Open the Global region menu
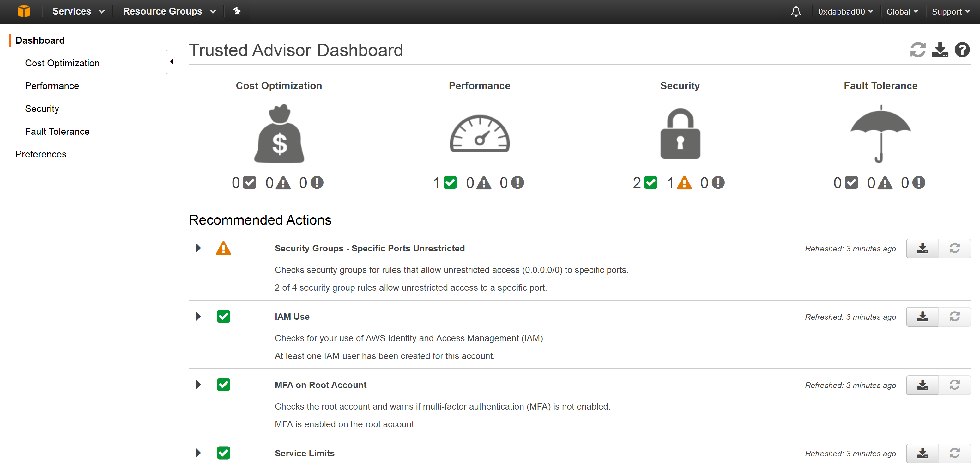Image resolution: width=980 pixels, height=469 pixels. (902, 12)
